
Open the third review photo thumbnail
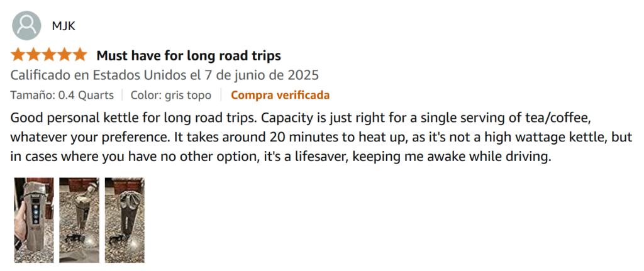click(x=125, y=220)
